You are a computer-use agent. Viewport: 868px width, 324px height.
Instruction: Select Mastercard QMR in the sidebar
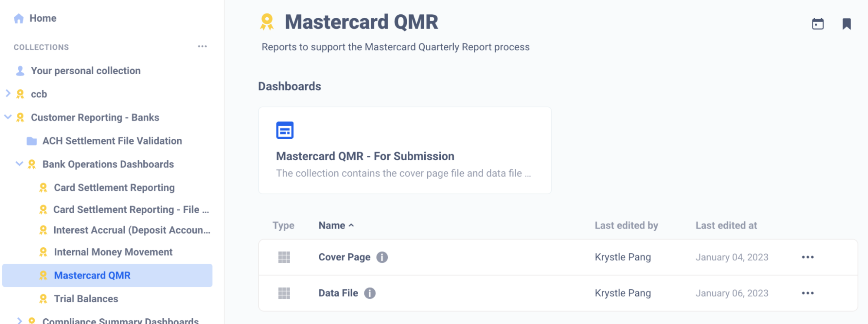[x=107, y=275]
